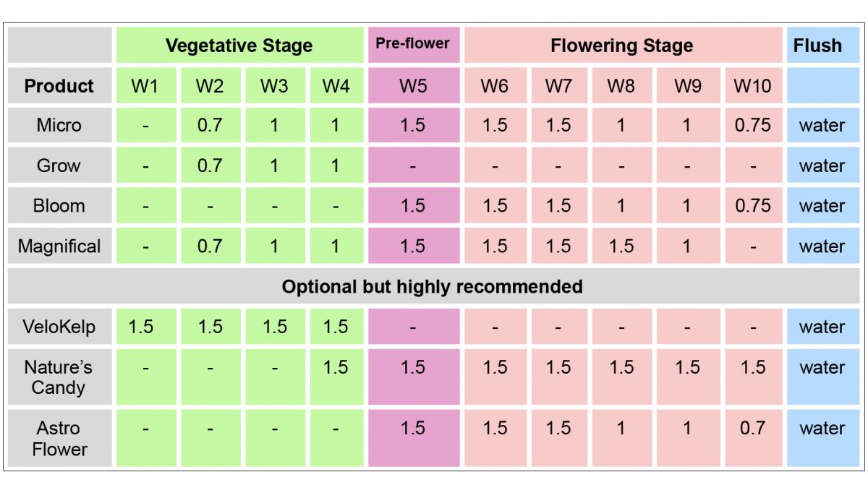Select the Magnifical product label
868x490 pixels.
coord(59,246)
